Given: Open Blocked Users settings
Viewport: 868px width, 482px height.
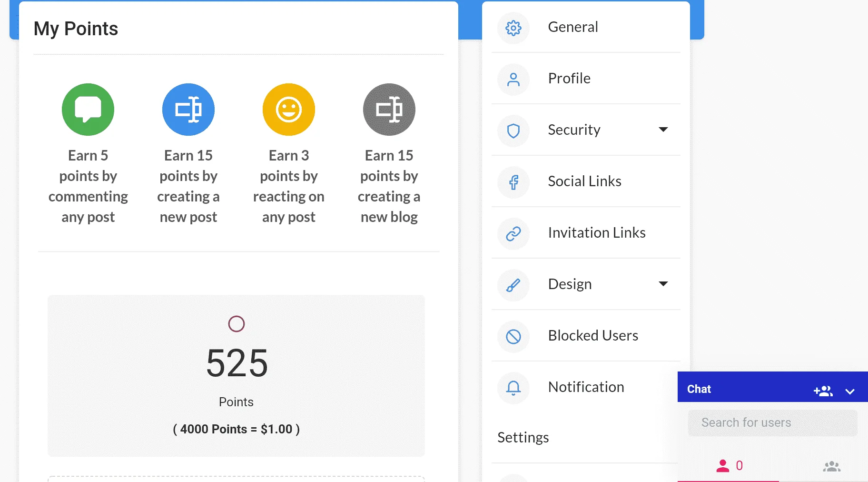Looking at the screenshot, I should (586, 336).
